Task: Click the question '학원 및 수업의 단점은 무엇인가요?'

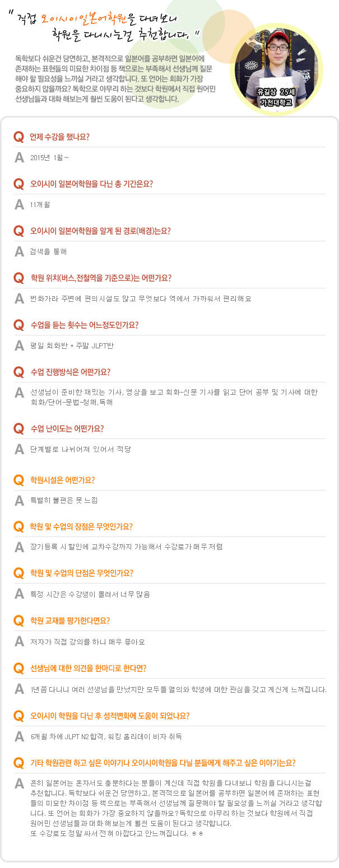Action: coord(81,573)
